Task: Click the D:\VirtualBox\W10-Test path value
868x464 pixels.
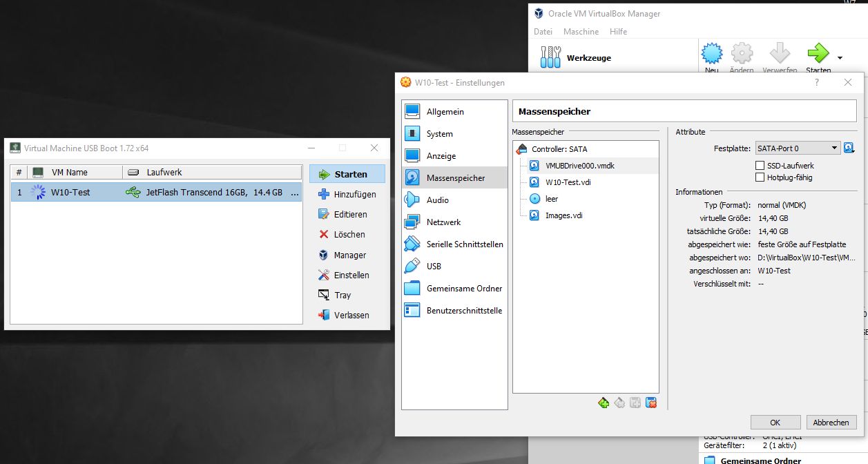Action: 807,258
